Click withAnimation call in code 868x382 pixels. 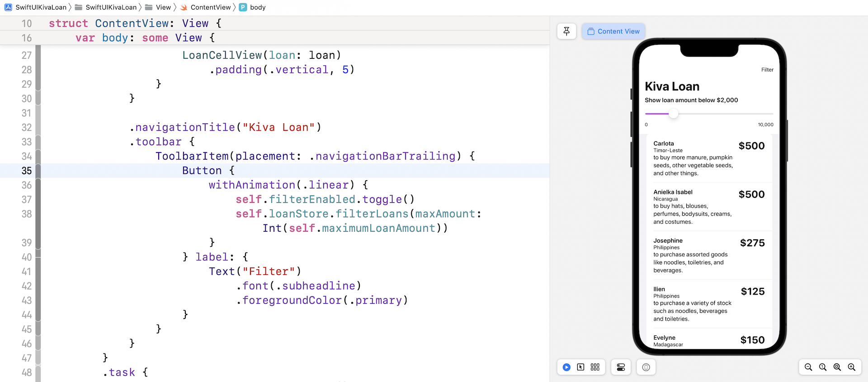pyautogui.click(x=252, y=185)
